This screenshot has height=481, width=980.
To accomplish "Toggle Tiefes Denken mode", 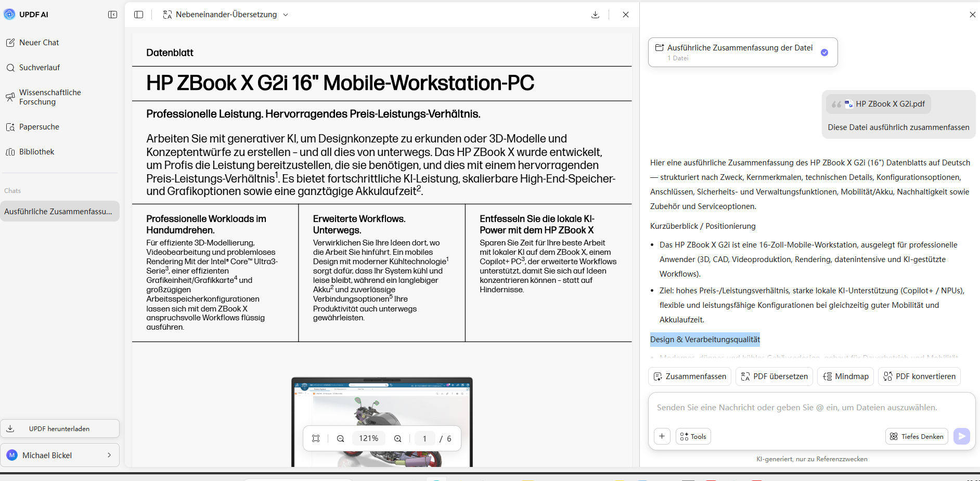I will click(x=917, y=436).
